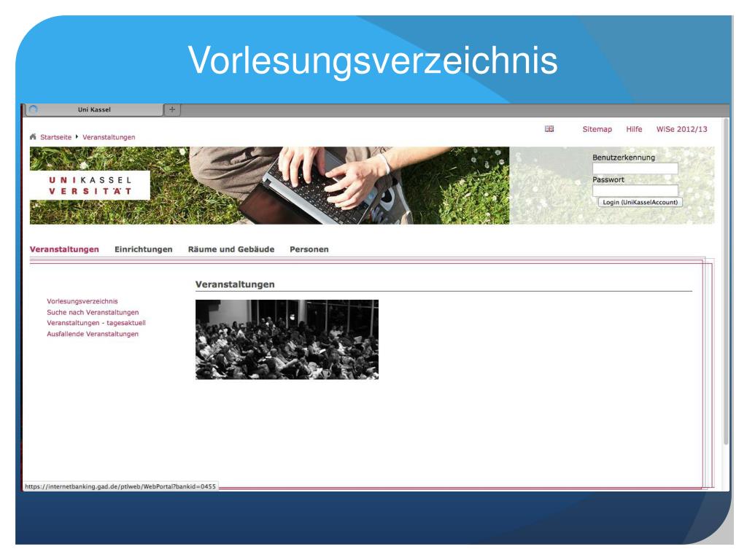The height and width of the screenshot is (560, 747).
Task: Click the Login (UniKasselAccount) button
Action: pos(640,203)
